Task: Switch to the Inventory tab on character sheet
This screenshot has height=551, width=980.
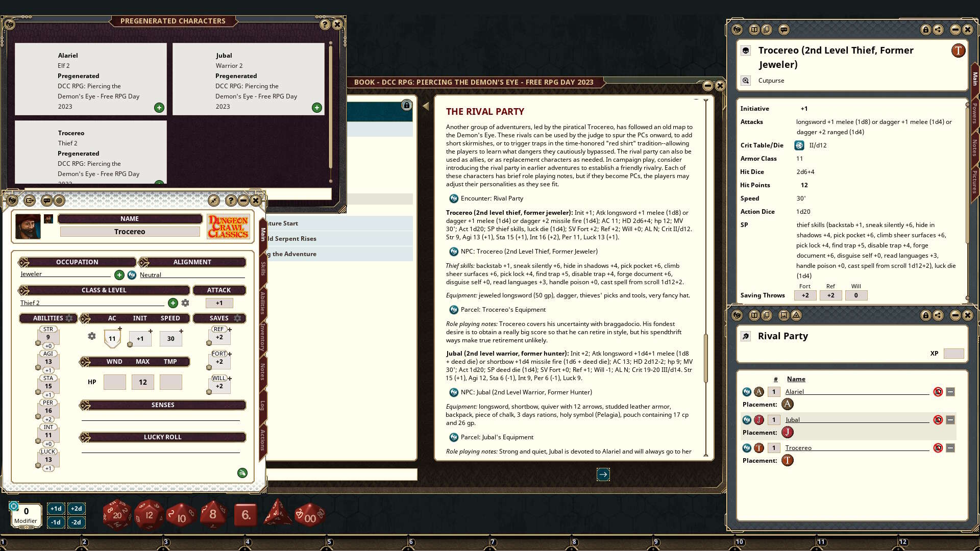Action: click(262, 337)
